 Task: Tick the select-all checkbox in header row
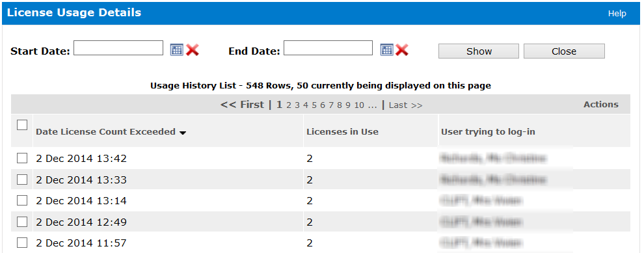pos(22,125)
